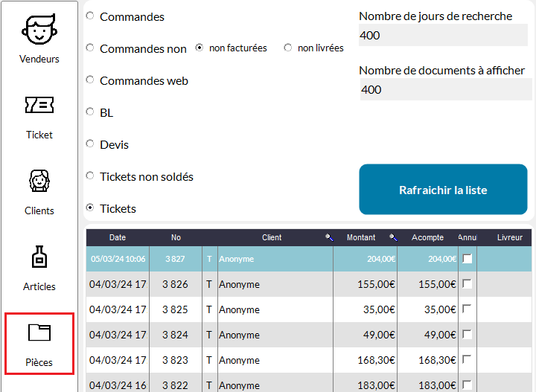This screenshot has height=392, width=536.
Task: Open the Ticket sidebar icon
Action: pos(39,106)
